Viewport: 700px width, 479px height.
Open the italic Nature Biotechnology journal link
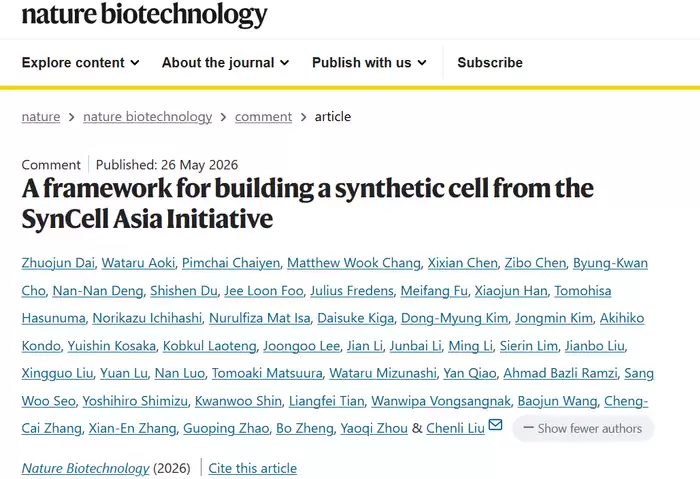pos(85,468)
